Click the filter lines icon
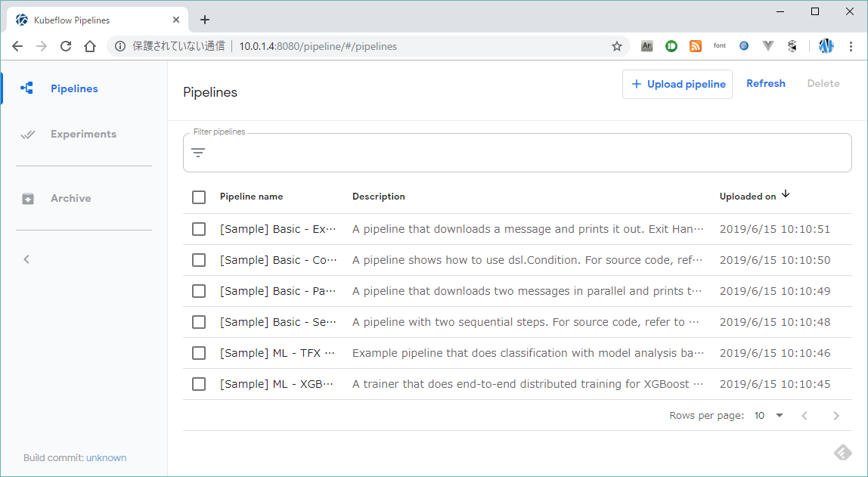 coord(198,153)
